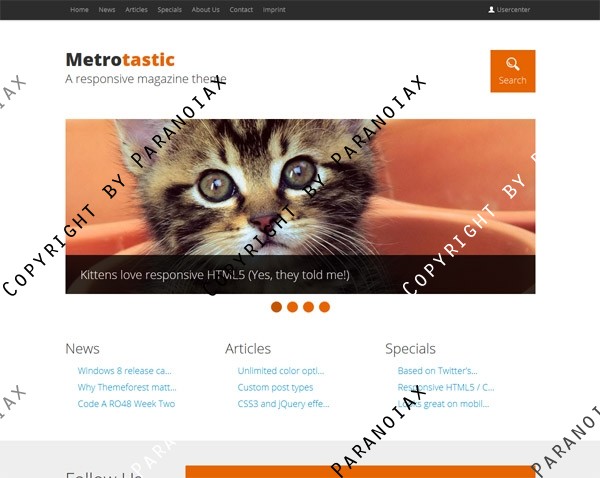This screenshot has width=600, height=478.
Task: Go to the Home menu item
Action: (x=79, y=10)
